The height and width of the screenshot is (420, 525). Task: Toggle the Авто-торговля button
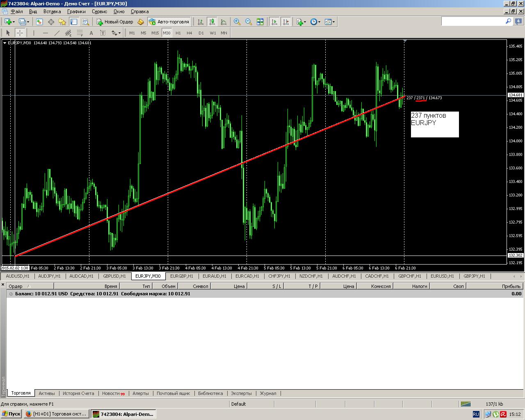(x=169, y=22)
